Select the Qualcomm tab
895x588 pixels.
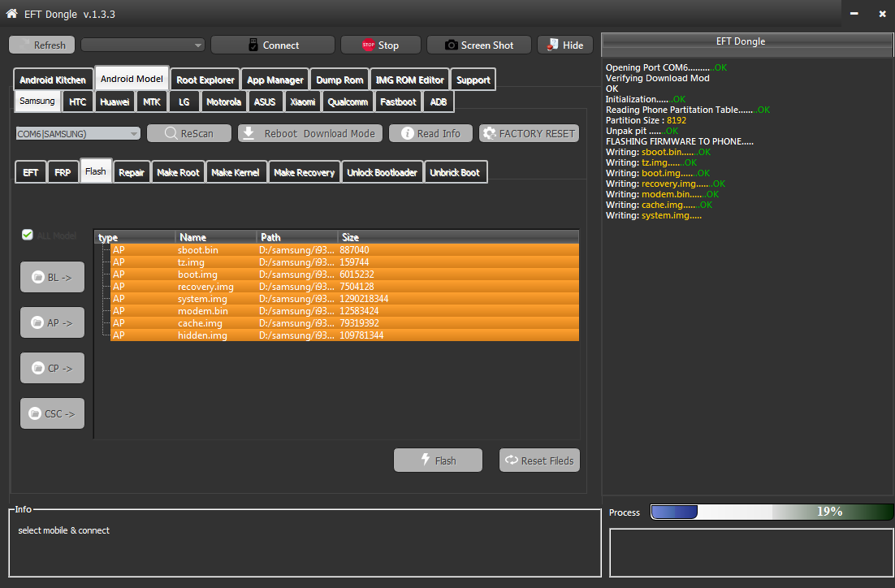point(348,102)
